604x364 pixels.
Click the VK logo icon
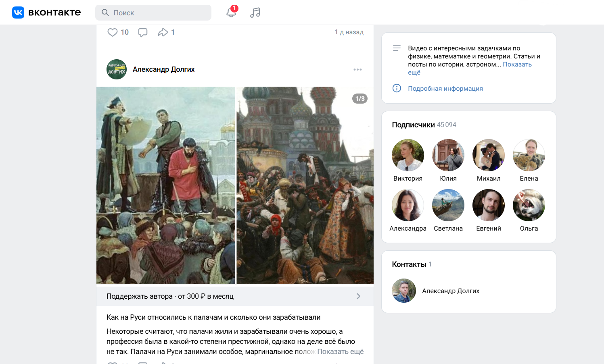point(18,12)
